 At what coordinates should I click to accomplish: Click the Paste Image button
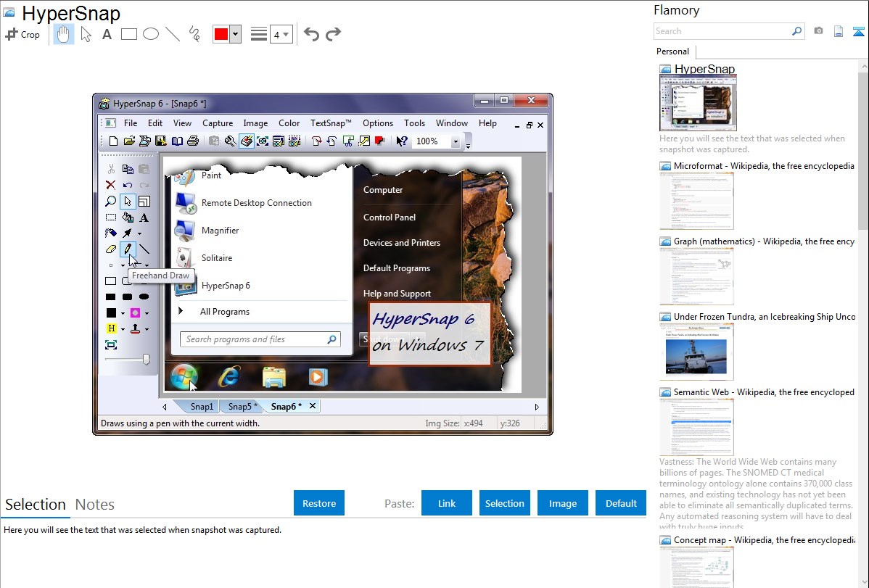click(562, 503)
